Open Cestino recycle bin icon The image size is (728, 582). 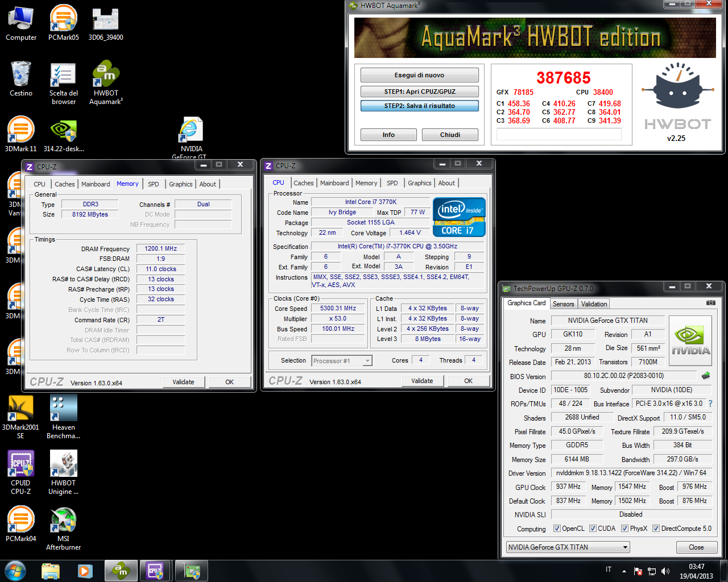click(x=21, y=80)
